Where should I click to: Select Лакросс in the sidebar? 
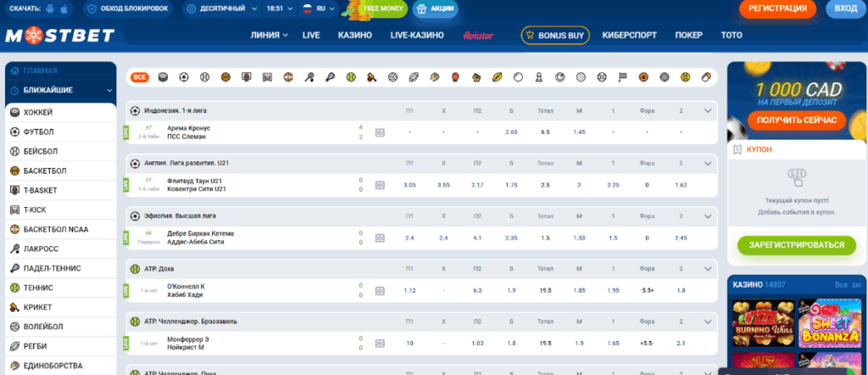pyautogui.click(x=61, y=249)
